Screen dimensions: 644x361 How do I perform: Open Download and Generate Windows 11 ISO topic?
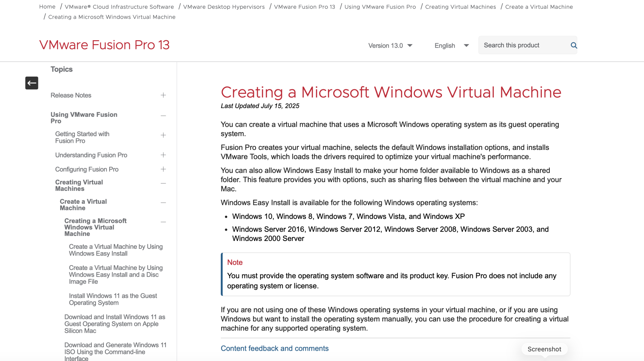pos(115,352)
